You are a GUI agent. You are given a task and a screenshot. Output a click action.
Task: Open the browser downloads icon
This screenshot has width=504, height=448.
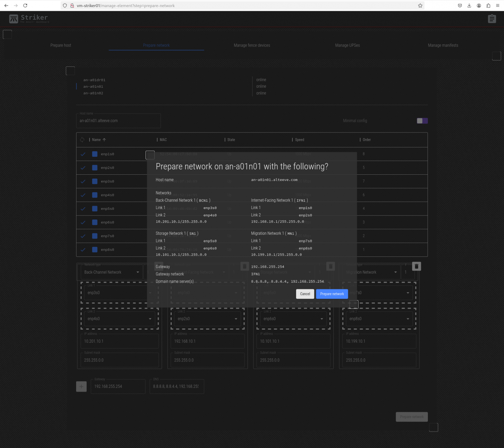coord(469,6)
